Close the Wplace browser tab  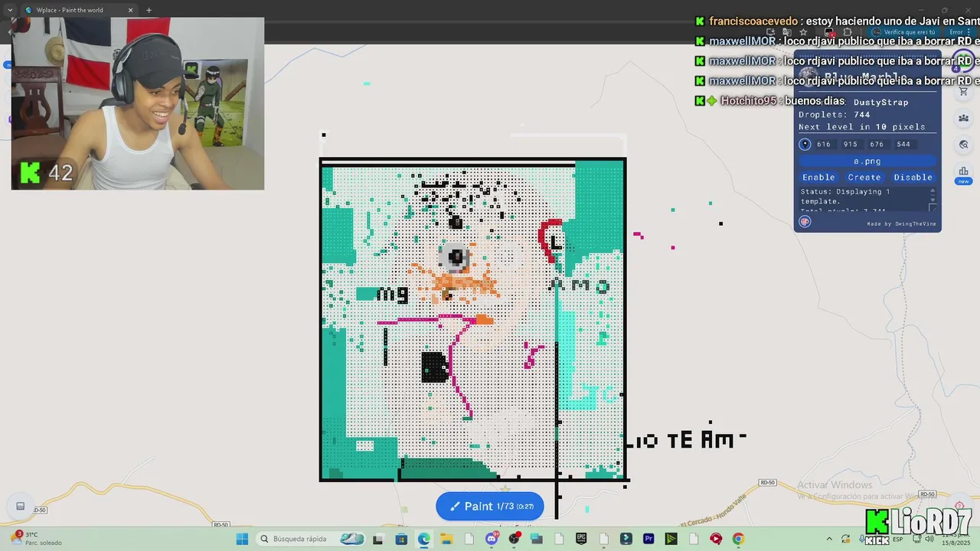point(130,10)
